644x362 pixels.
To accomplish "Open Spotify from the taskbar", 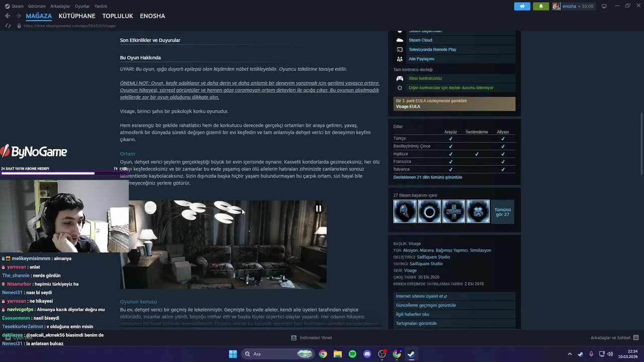I will point(352,354).
